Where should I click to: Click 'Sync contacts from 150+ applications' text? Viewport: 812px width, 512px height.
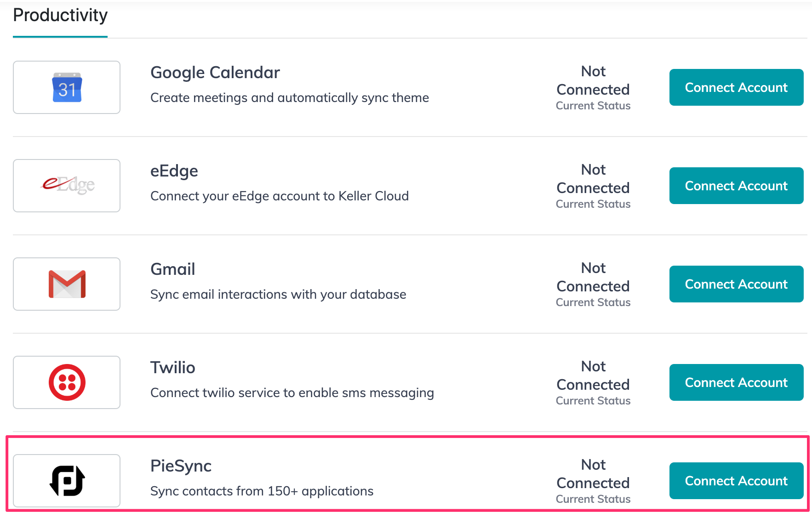262,491
